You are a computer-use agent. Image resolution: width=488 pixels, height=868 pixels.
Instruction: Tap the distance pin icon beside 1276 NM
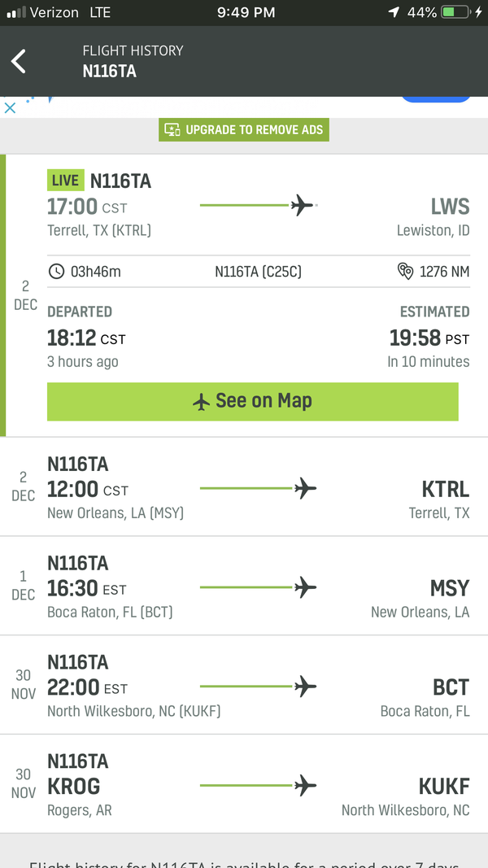[x=406, y=272]
